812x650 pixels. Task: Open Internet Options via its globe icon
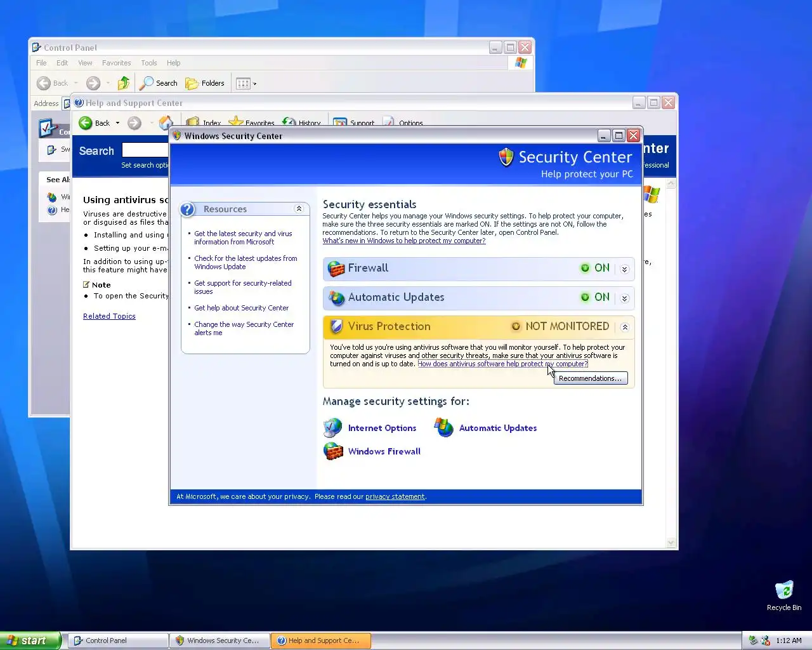coord(333,428)
